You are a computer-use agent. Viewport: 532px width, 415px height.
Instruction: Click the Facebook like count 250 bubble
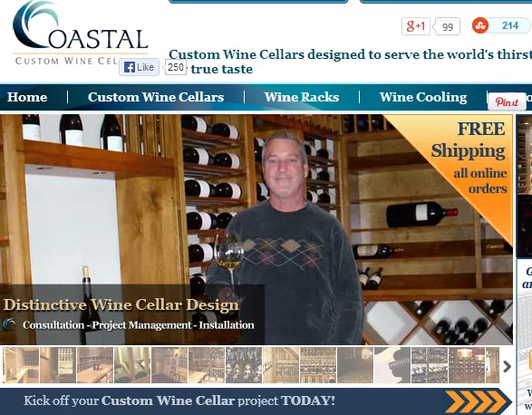click(176, 67)
